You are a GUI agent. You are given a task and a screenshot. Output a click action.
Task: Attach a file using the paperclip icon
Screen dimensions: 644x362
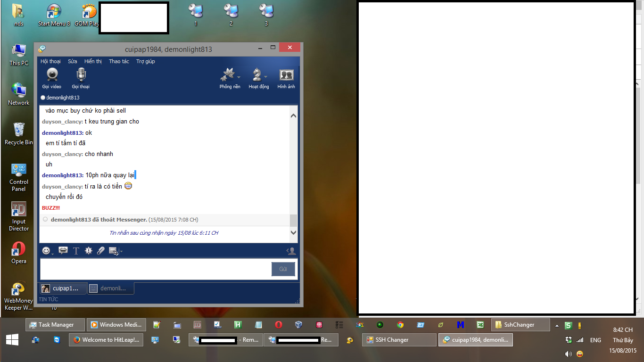pyautogui.click(x=100, y=251)
